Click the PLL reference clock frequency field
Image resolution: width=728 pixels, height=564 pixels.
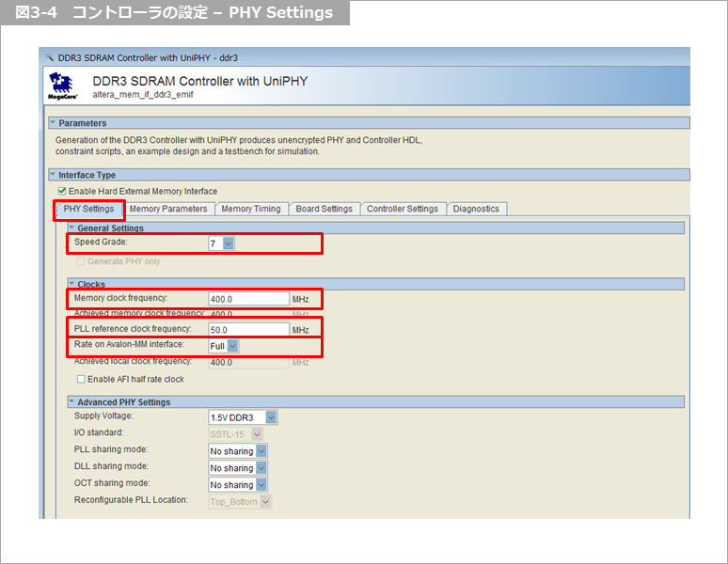pos(249,330)
